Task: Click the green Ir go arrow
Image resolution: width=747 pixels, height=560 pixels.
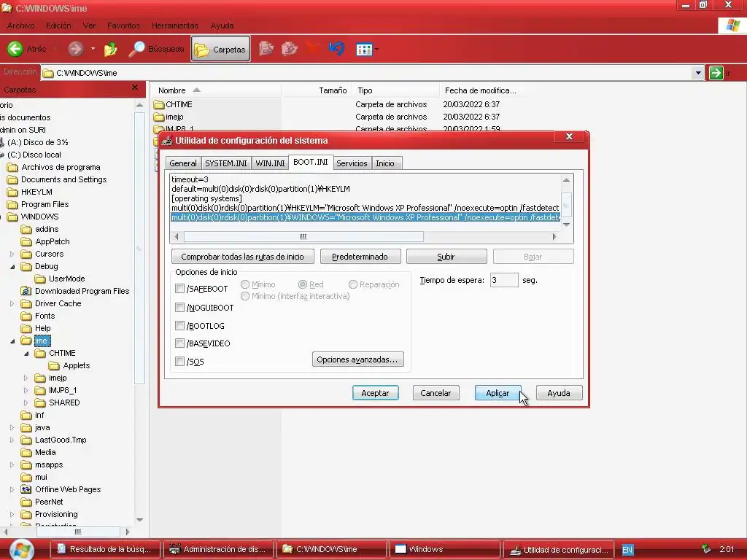Action: (x=716, y=73)
